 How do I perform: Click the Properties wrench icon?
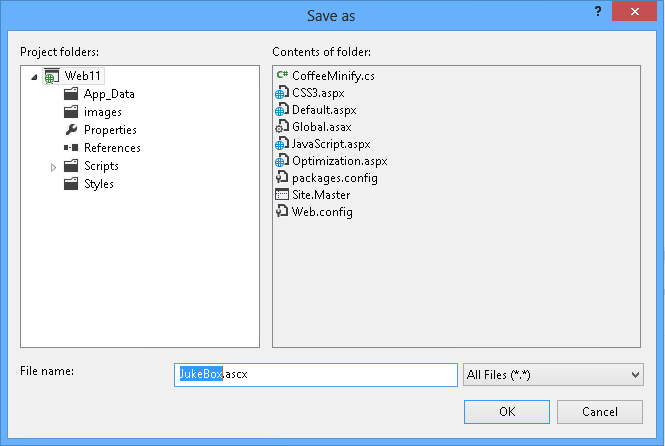[x=71, y=130]
